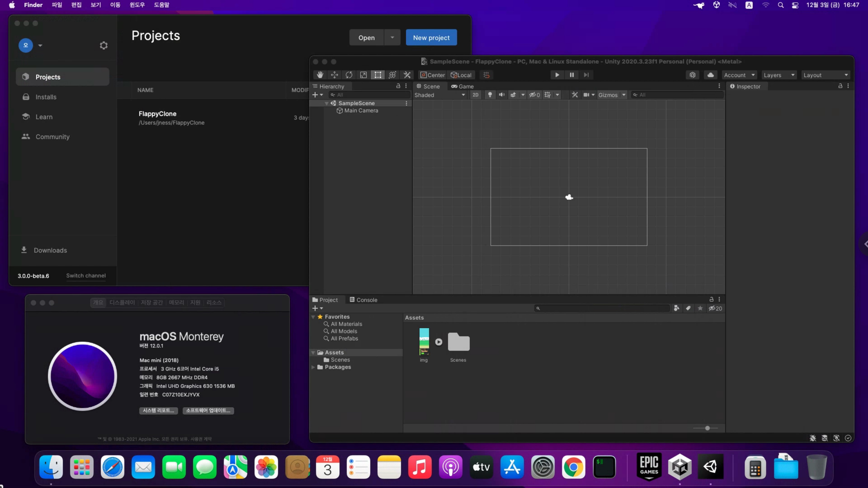
Task: Open Gizmos dropdown in Scene toolbar
Action: point(612,95)
